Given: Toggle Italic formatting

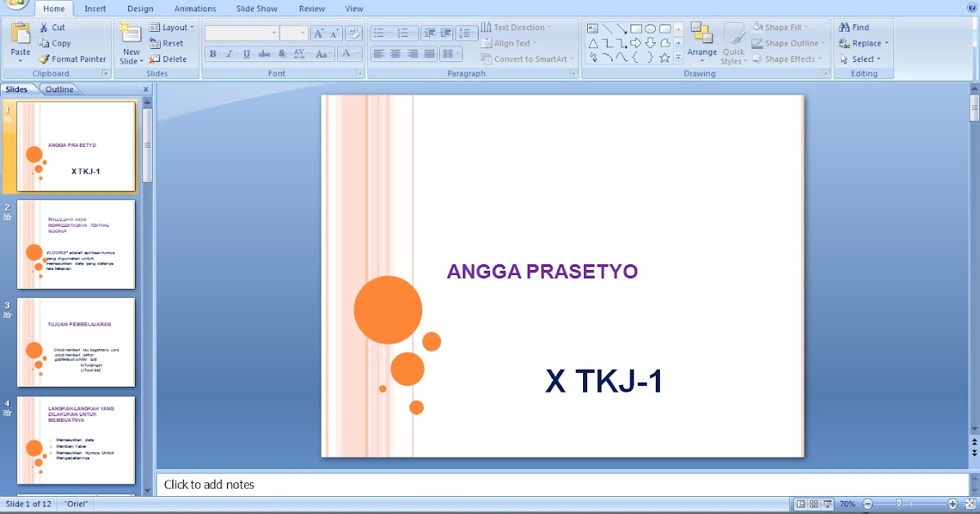Looking at the screenshot, I should tap(229, 54).
